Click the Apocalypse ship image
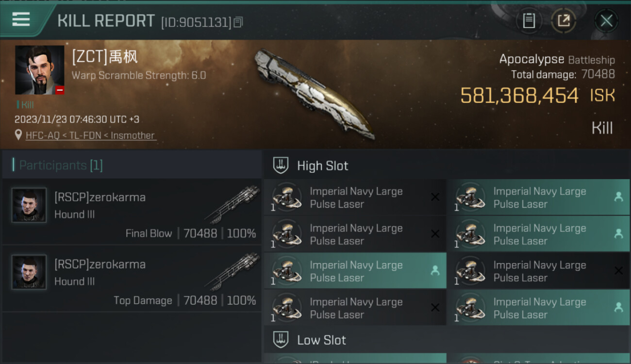 coord(315,93)
